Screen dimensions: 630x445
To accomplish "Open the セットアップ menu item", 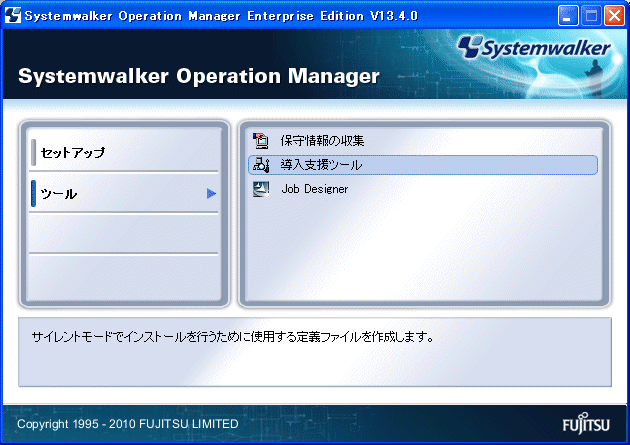I will coord(124,153).
